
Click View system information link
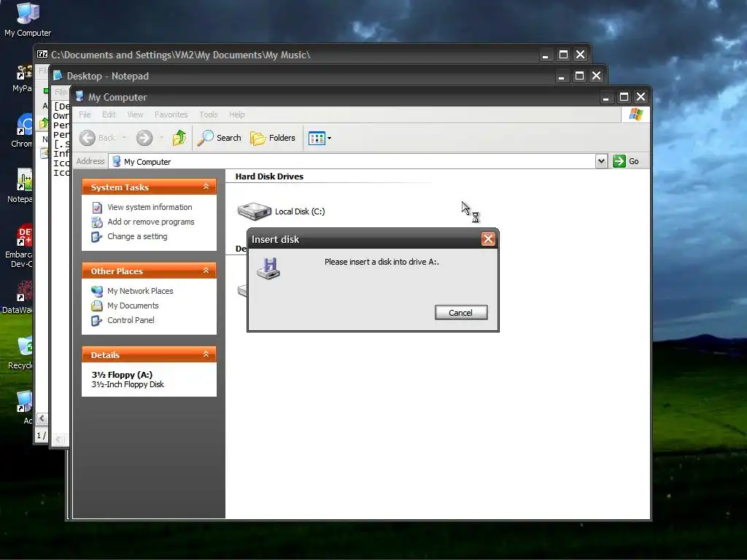150,207
